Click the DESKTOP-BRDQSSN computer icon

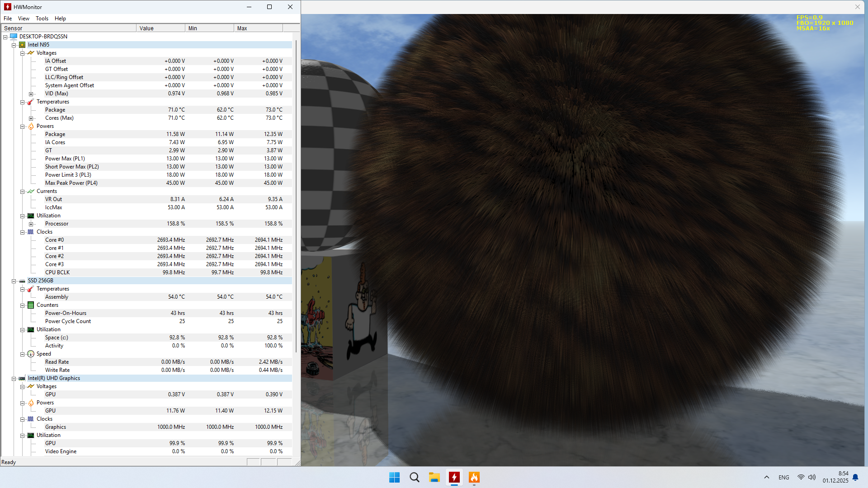tap(14, 37)
